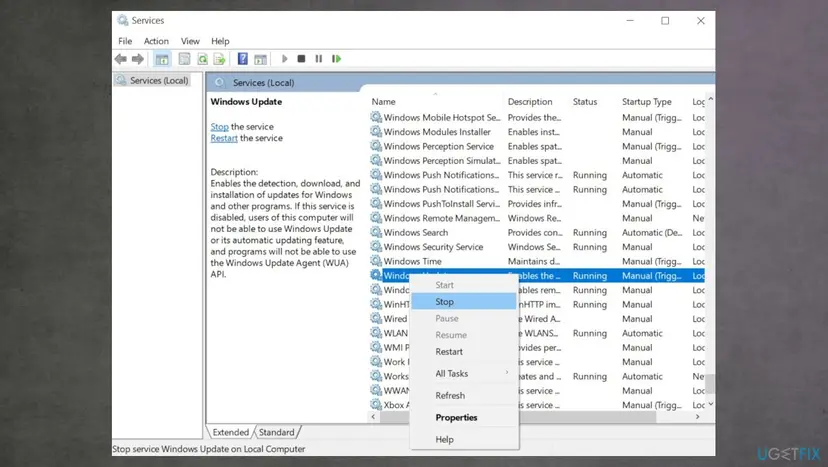
Task: Click gear icon of Windows PushToInstall row
Action: tap(376, 203)
